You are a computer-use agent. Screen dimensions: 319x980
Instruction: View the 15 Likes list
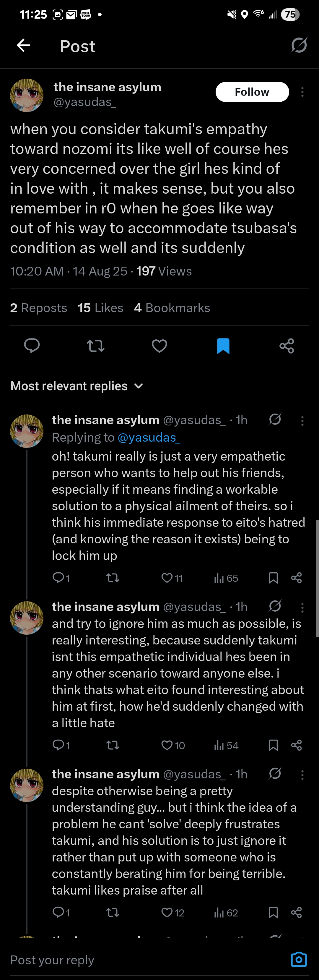100,307
